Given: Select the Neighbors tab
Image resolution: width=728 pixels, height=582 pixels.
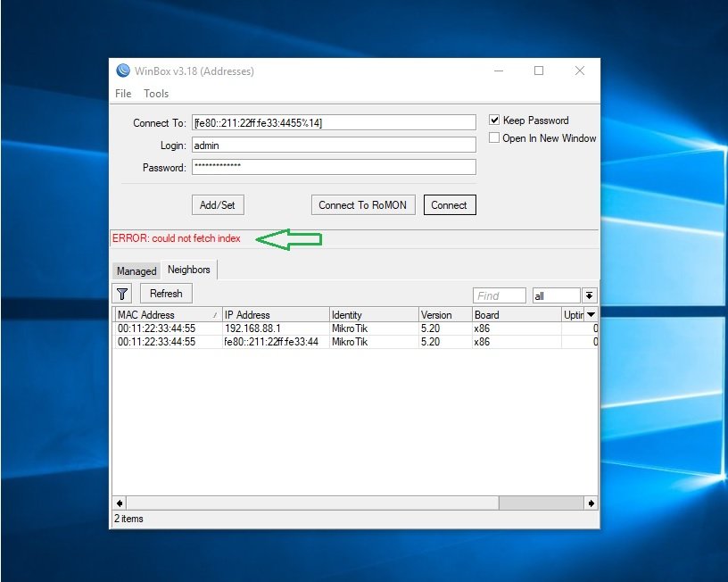Looking at the screenshot, I should click(x=189, y=270).
